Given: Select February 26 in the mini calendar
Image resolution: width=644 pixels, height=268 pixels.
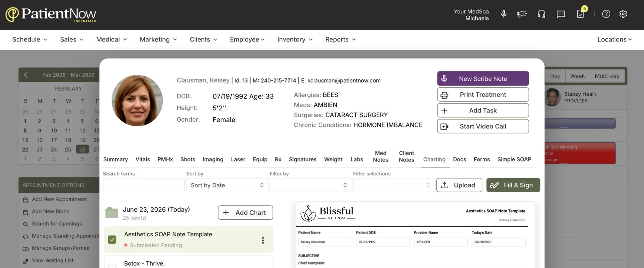Looking at the screenshot, I should [x=82, y=150].
